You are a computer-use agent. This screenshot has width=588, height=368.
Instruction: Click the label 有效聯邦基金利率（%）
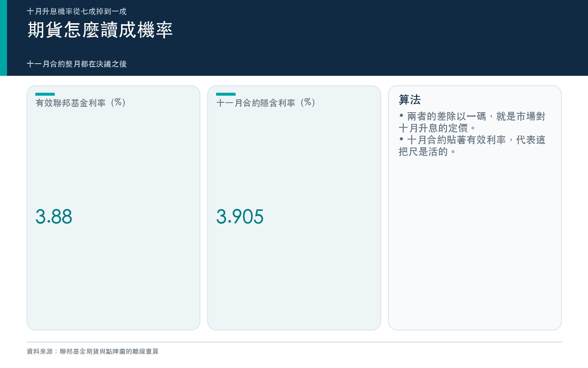[80, 103]
